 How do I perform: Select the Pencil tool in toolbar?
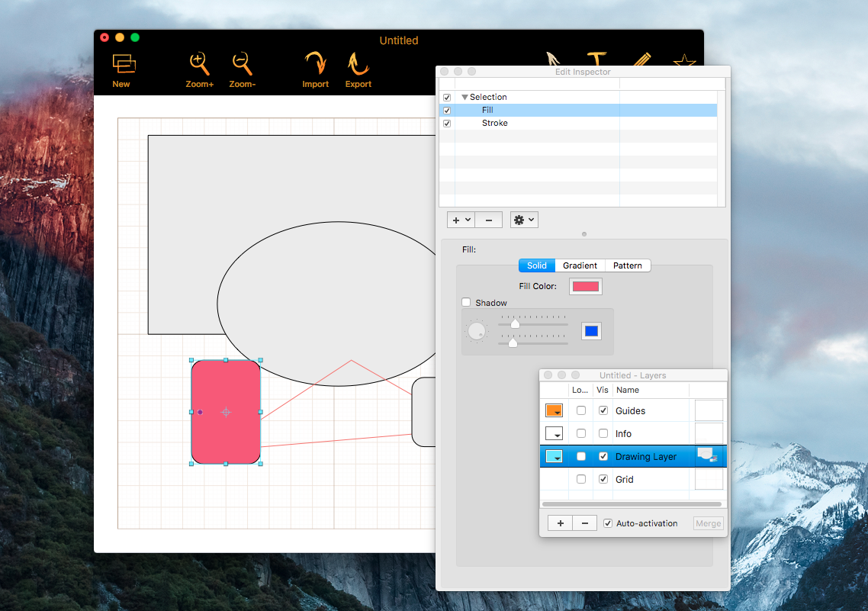point(641,59)
